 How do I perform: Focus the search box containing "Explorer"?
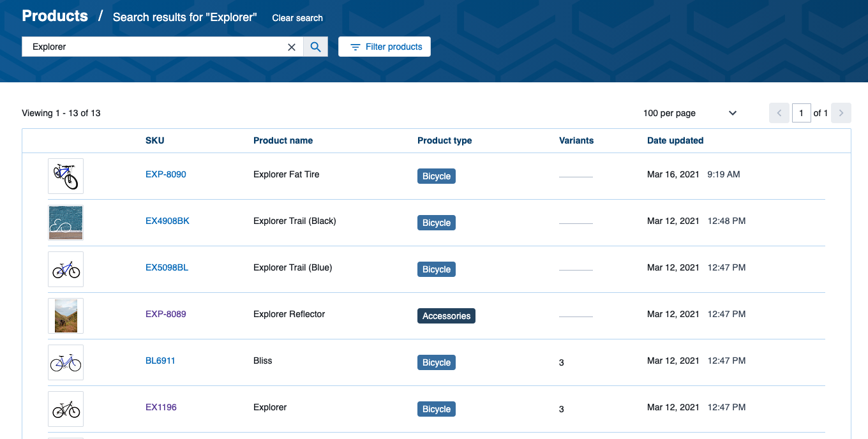[x=162, y=47]
